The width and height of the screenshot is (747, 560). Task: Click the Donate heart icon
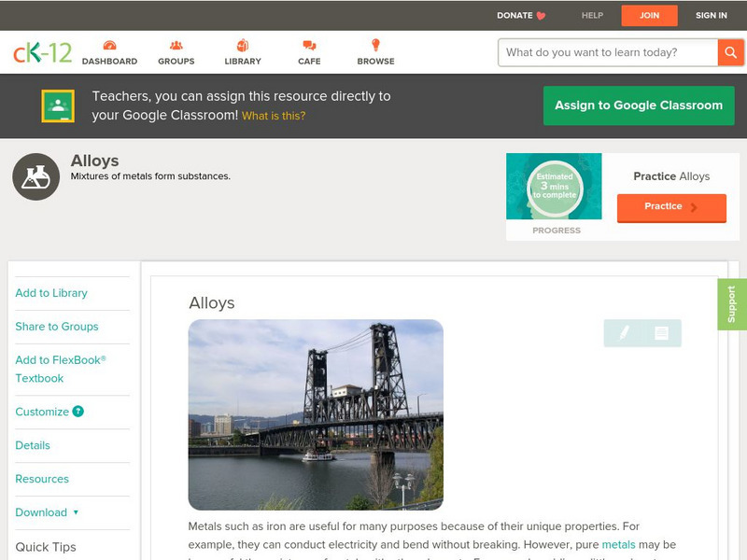point(541,16)
